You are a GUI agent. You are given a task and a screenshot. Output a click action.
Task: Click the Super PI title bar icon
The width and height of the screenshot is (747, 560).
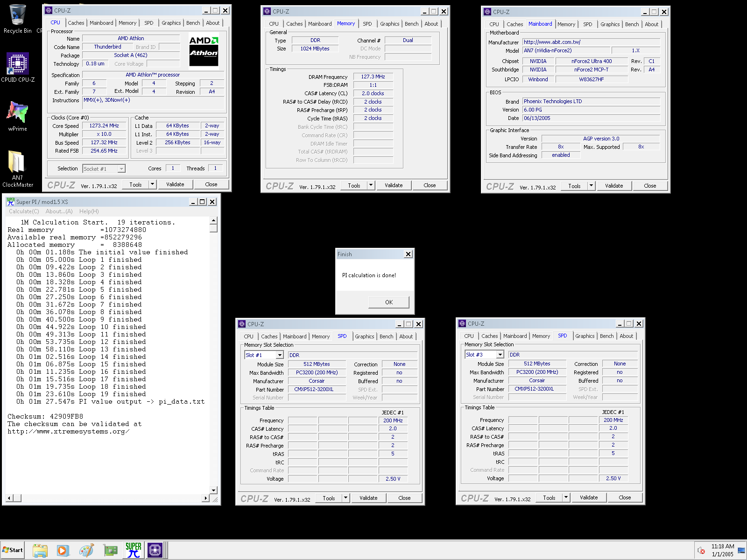click(x=10, y=202)
